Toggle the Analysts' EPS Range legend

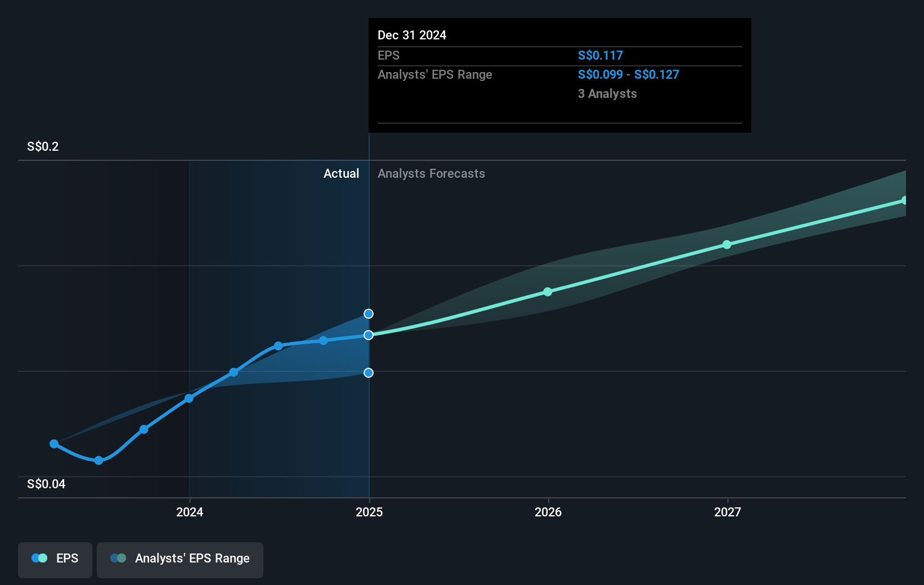[x=180, y=560]
